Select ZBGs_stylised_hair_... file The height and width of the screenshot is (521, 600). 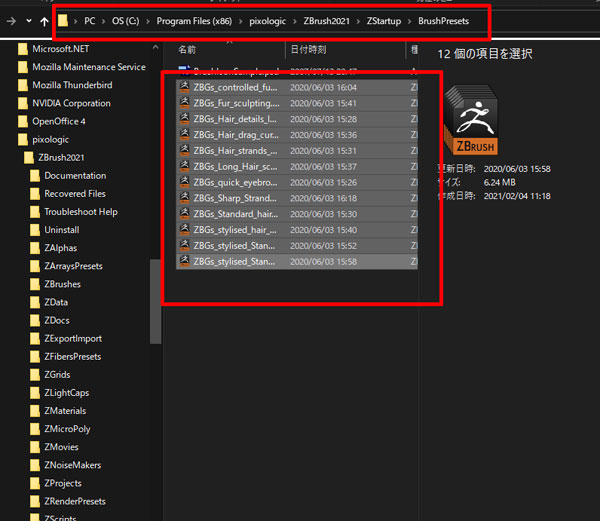[x=297, y=230]
